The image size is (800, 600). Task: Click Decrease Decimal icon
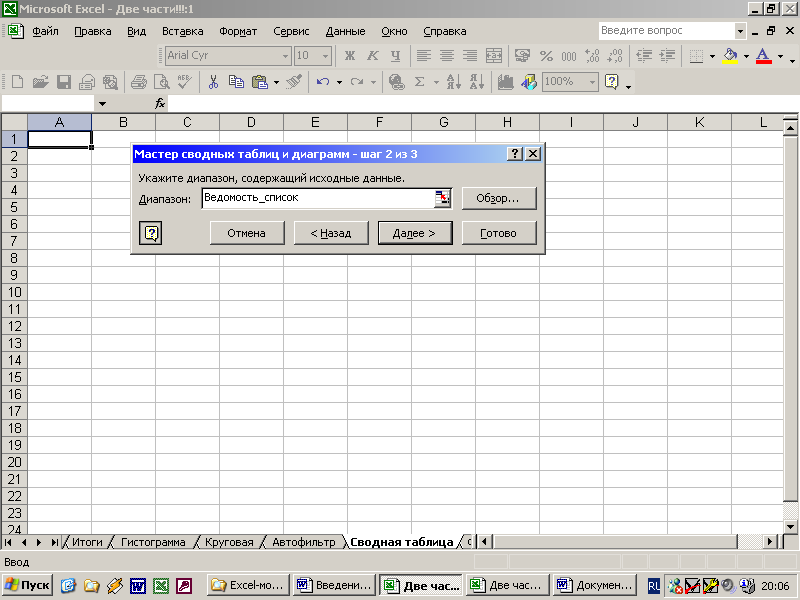point(615,56)
